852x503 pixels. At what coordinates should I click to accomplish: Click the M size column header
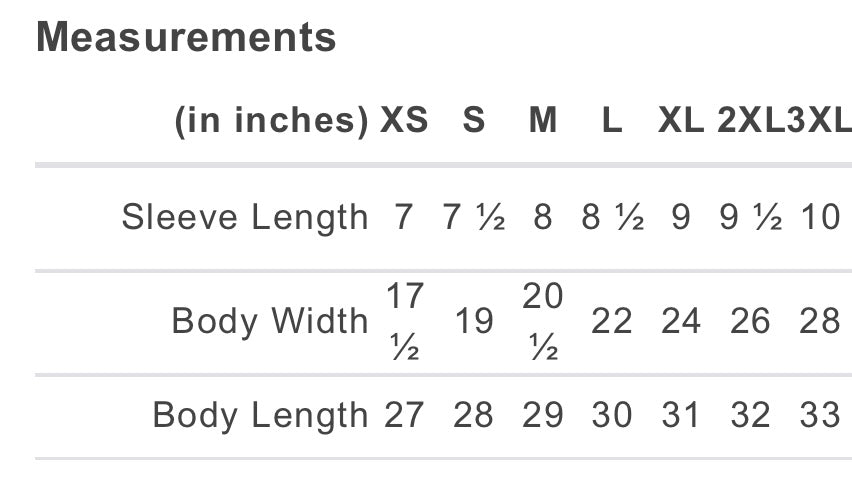click(543, 120)
